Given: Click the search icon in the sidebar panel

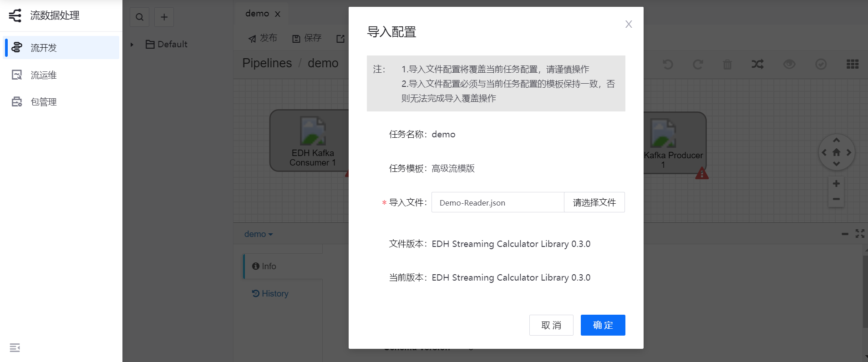Looking at the screenshot, I should tap(140, 17).
